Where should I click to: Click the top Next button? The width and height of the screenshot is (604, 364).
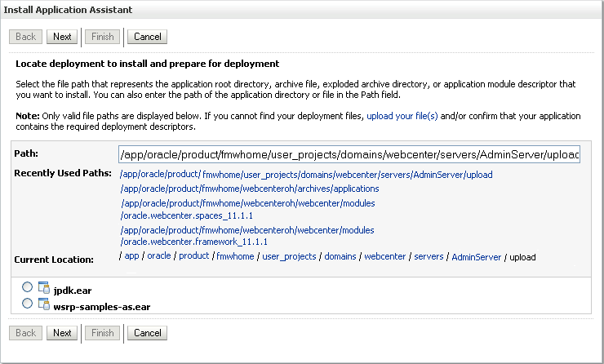pos(62,37)
